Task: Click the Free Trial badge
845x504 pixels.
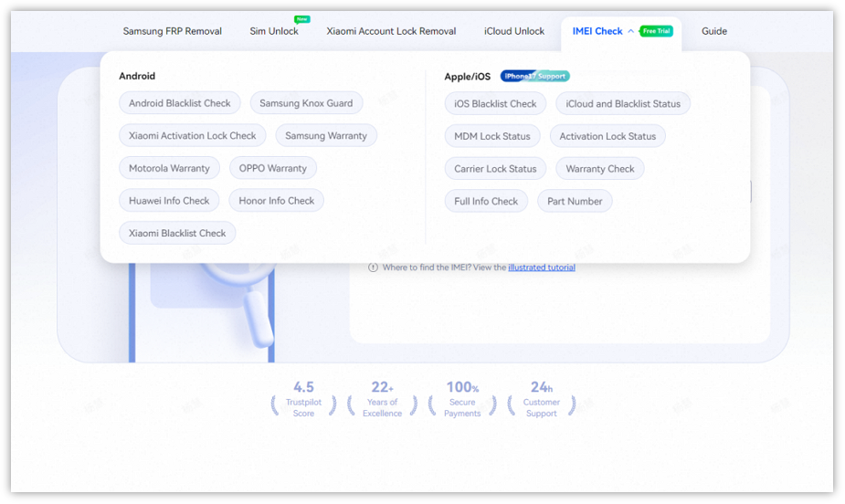Action: (656, 31)
